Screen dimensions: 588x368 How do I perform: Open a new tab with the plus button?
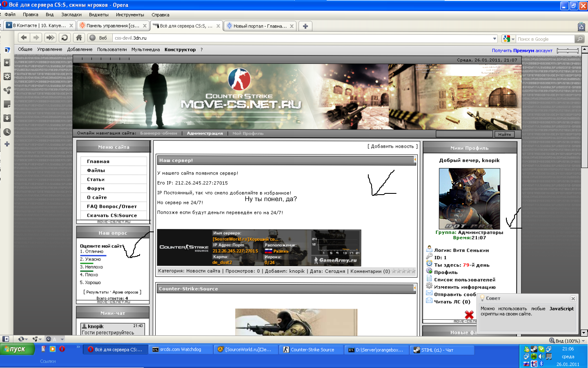[305, 26]
